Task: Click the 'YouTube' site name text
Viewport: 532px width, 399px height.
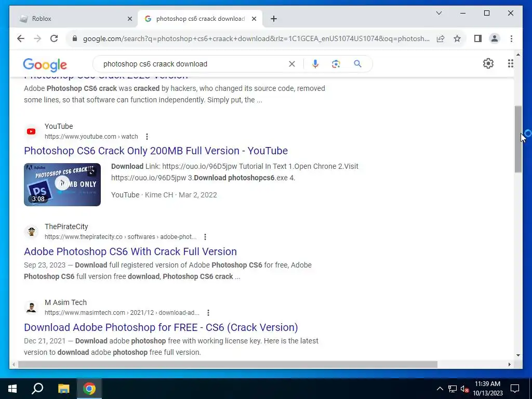Action: [59, 126]
